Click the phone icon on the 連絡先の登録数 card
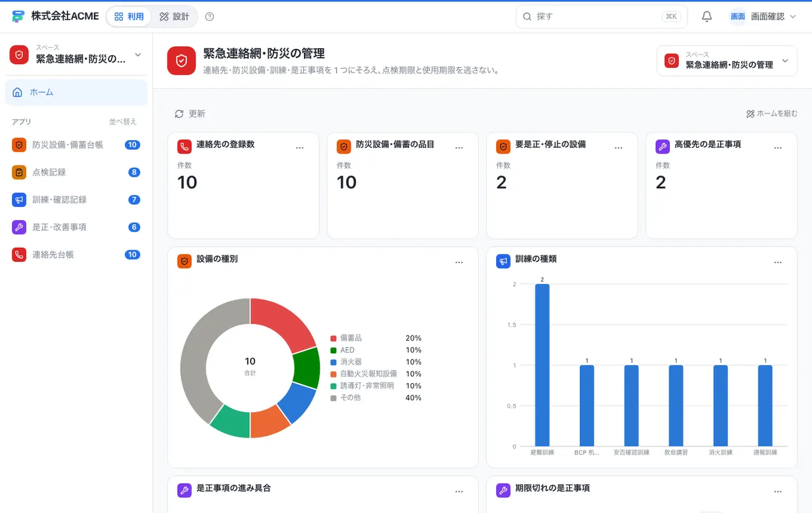This screenshot has height=513, width=812. click(x=184, y=147)
